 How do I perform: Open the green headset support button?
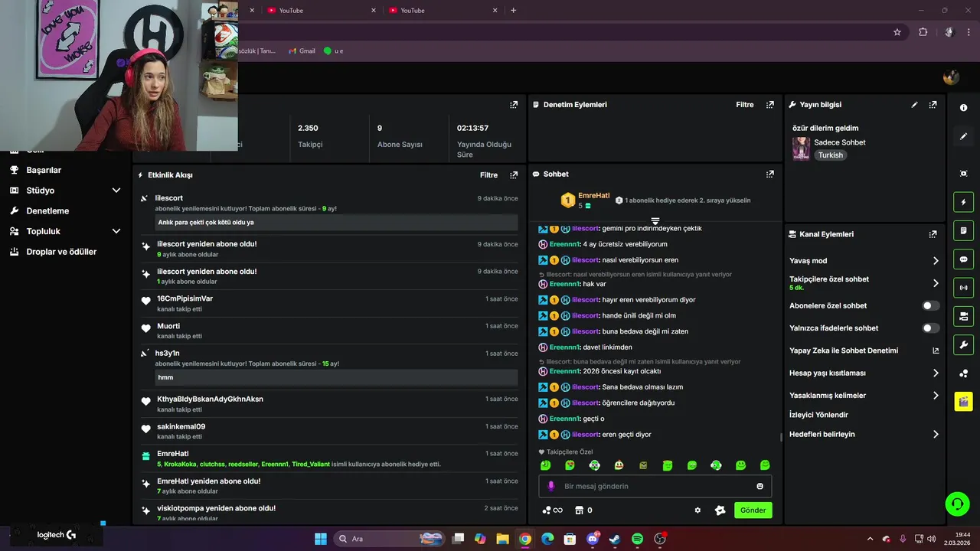[x=957, y=504]
